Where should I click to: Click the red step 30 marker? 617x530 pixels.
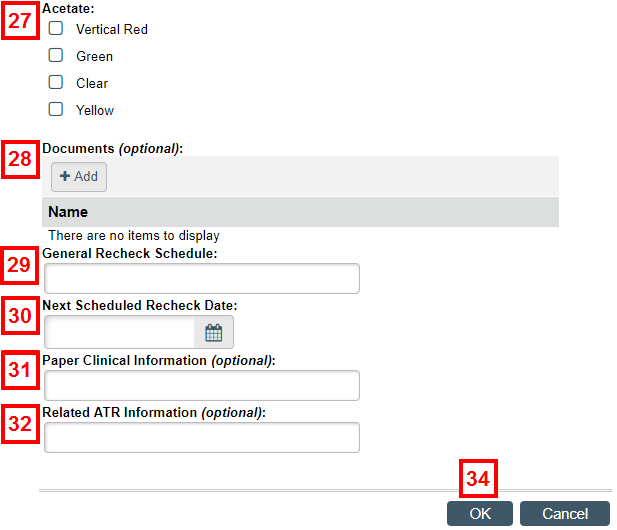[20, 316]
